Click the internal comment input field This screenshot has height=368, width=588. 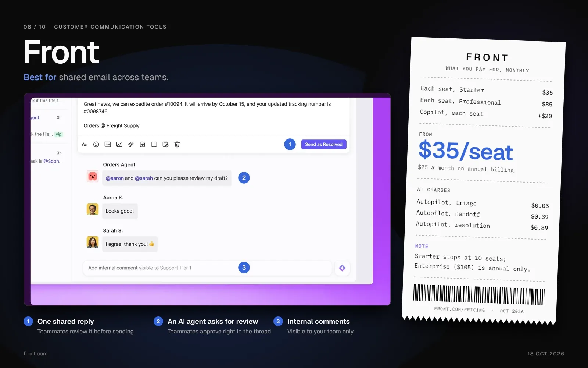click(207, 268)
